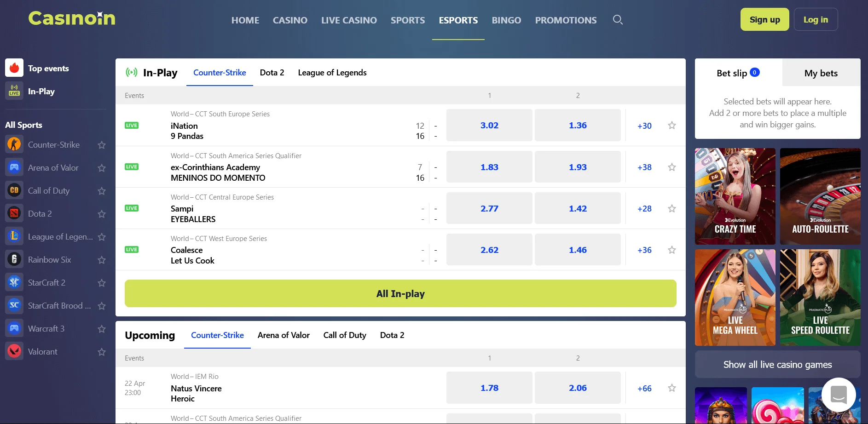
Task: Select the Dota 2 icon in sidebar
Action: (x=14, y=213)
